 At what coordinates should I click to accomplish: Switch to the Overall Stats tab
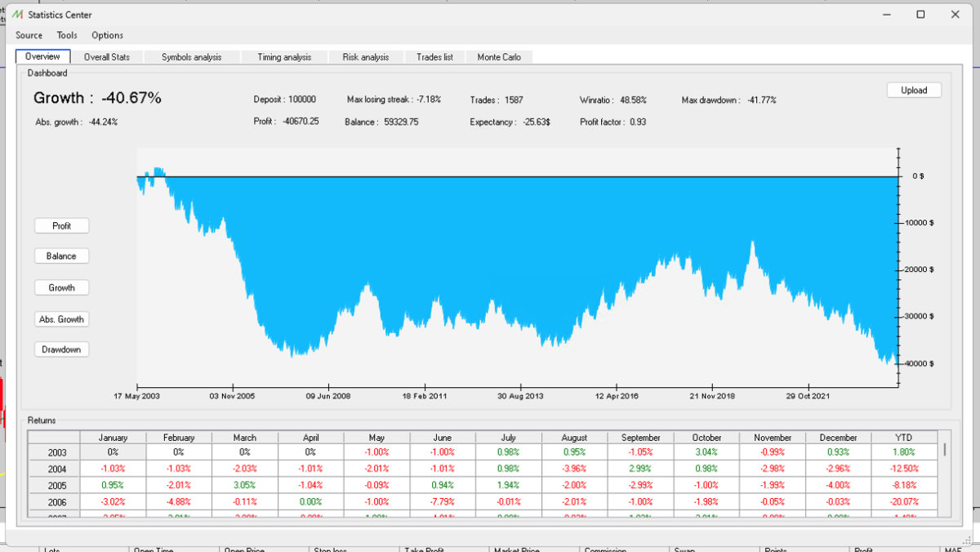[x=107, y=57]
